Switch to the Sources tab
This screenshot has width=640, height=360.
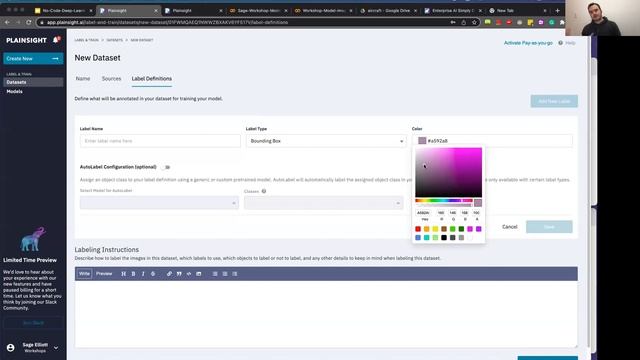tap(111, 78)
